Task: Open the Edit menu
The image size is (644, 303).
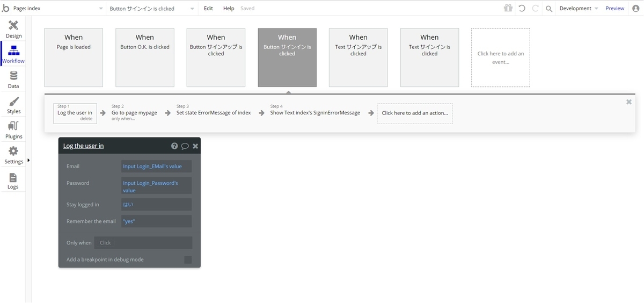Action: [208, 9]
